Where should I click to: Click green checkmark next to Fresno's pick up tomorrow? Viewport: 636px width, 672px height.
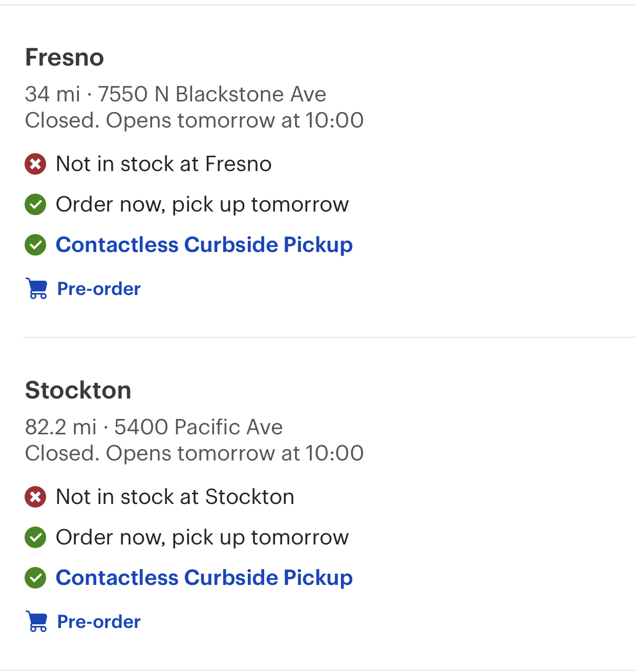coord(35,204)
